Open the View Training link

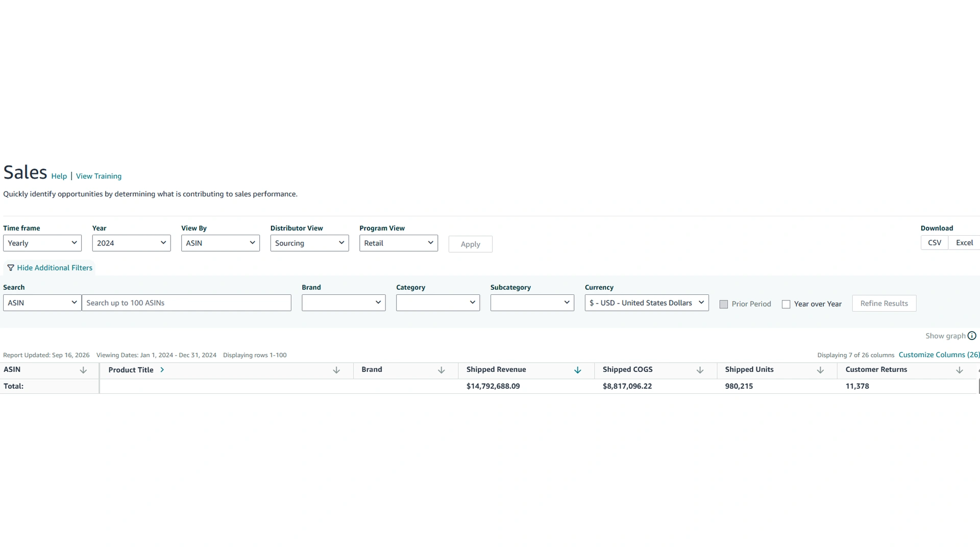point(99,176)
